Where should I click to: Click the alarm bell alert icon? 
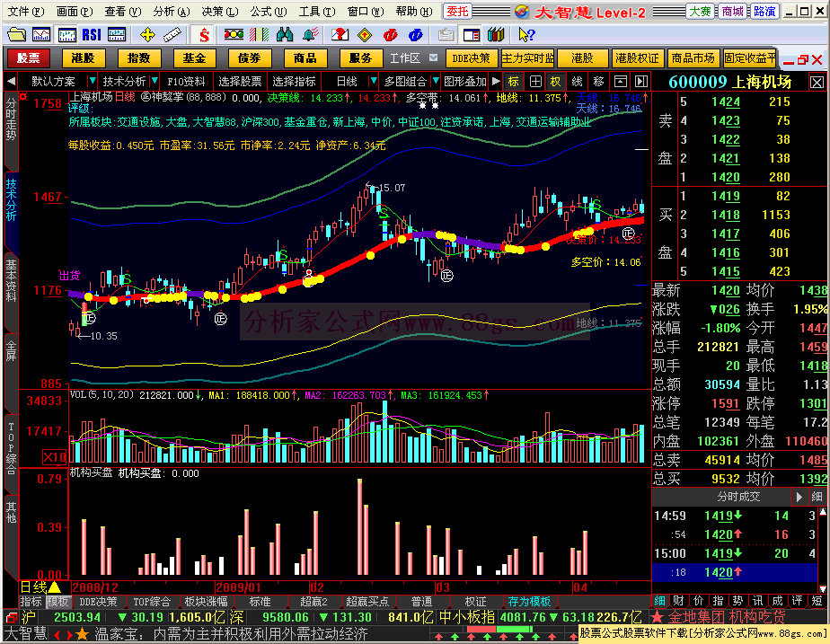[x=310, y=35]
